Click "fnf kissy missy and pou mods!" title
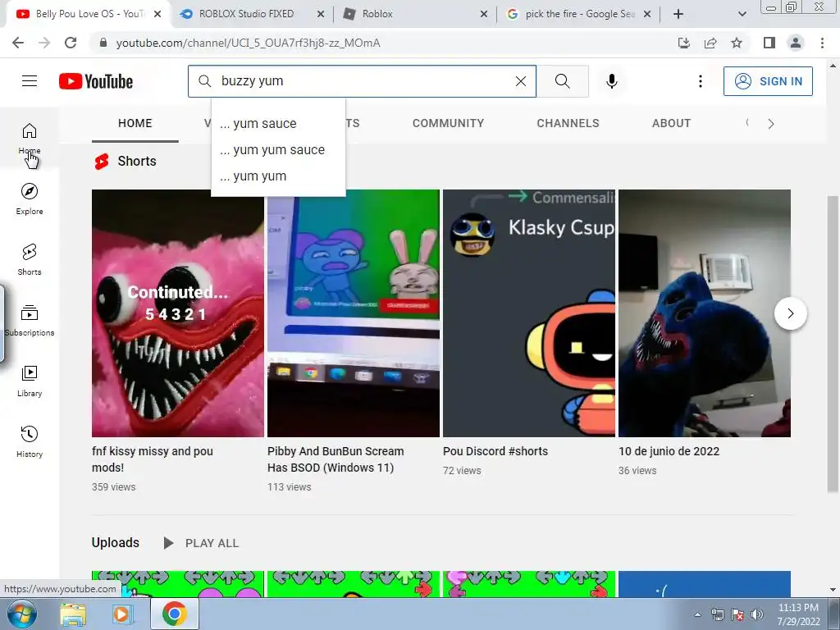The height and width of the screenshot is (630, 840). [x=153, y=459]
